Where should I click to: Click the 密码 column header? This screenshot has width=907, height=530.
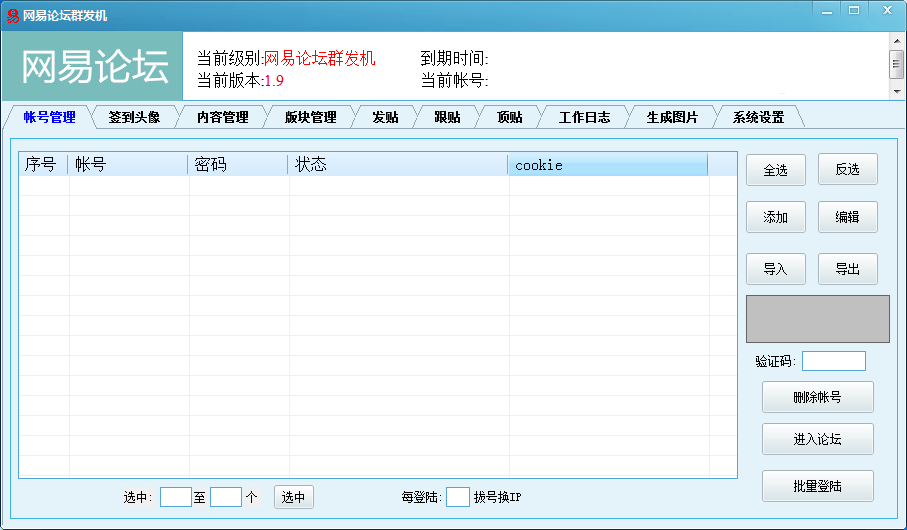238,165
